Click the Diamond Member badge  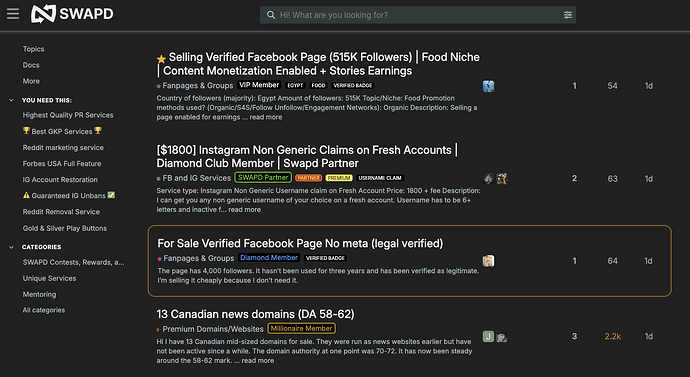click(x=269, y=257)
